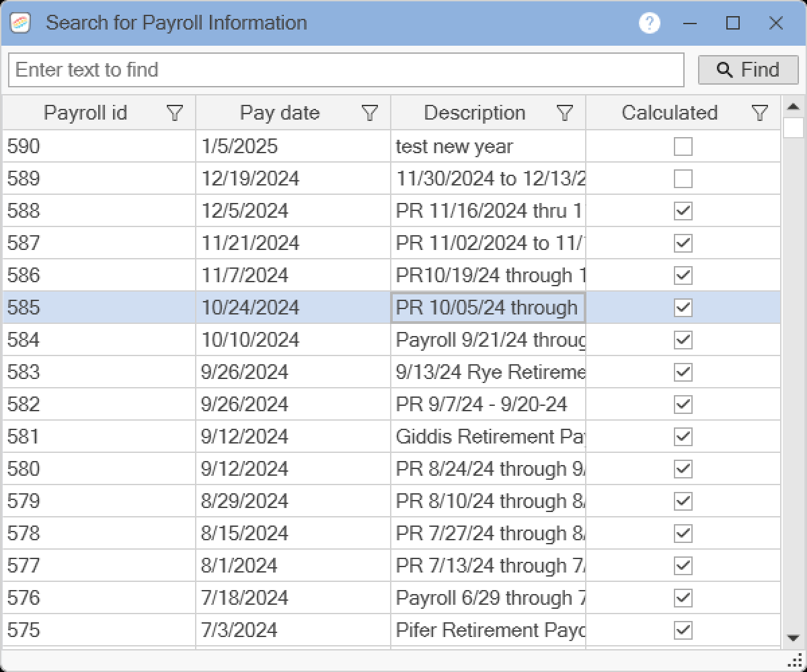Select the Giddis Retirement description cell
Viewport: 807px width, 672px height.
click(488, 437)
